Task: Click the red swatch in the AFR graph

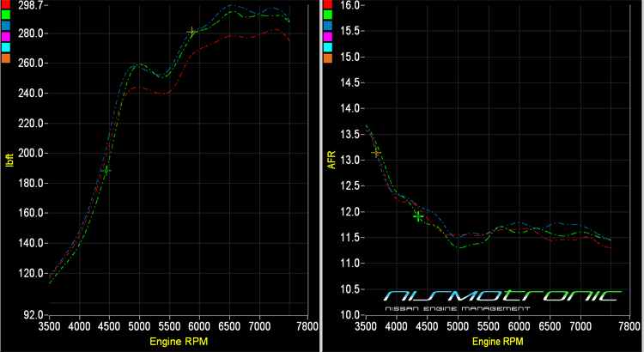Action: tap(327, 4)
